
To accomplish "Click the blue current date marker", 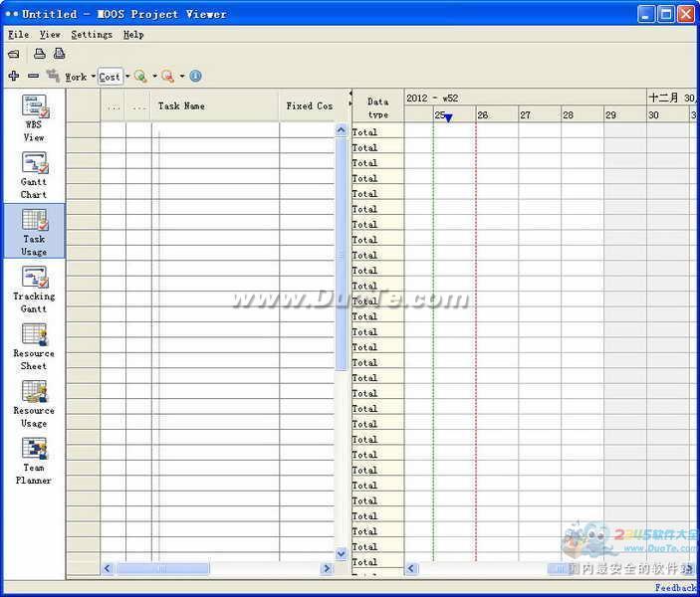I will tap(449, 117).
